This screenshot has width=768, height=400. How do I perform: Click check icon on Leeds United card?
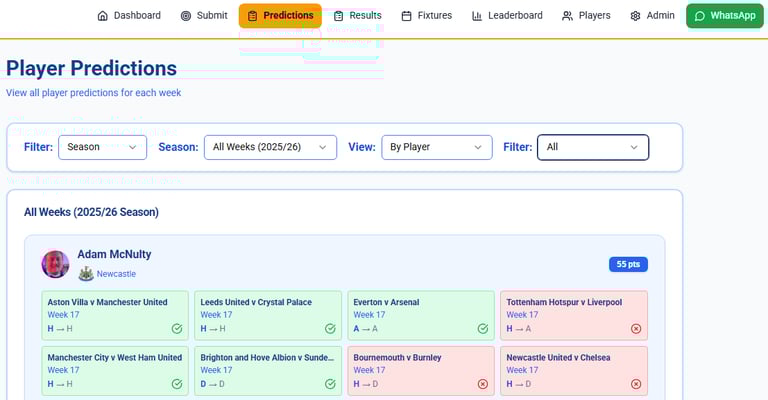coord(330,329)
